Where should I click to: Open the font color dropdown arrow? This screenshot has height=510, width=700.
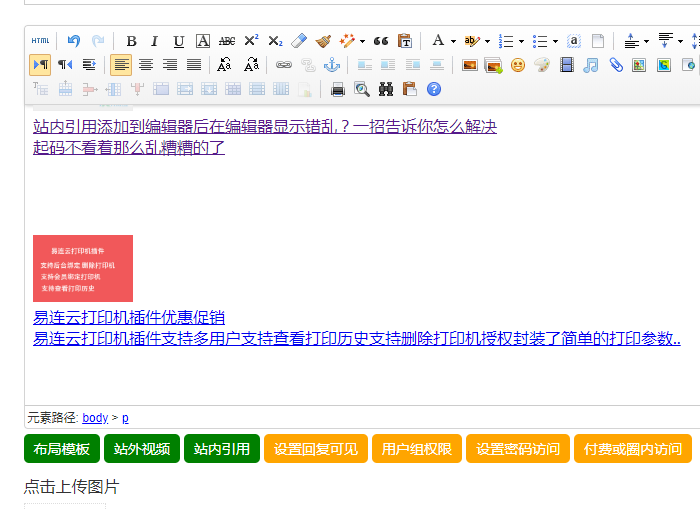click(x=453, y=41)
